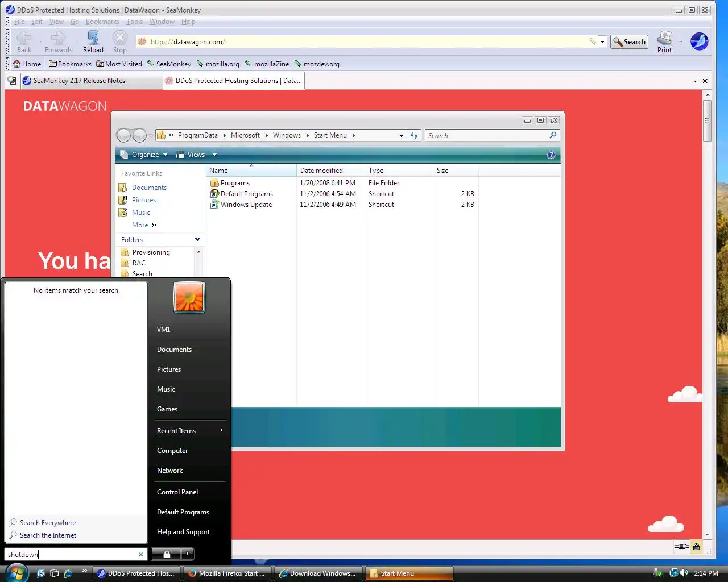Click the Forwards navigation button
Screen dimensions: 728x582
pos(59,42)
